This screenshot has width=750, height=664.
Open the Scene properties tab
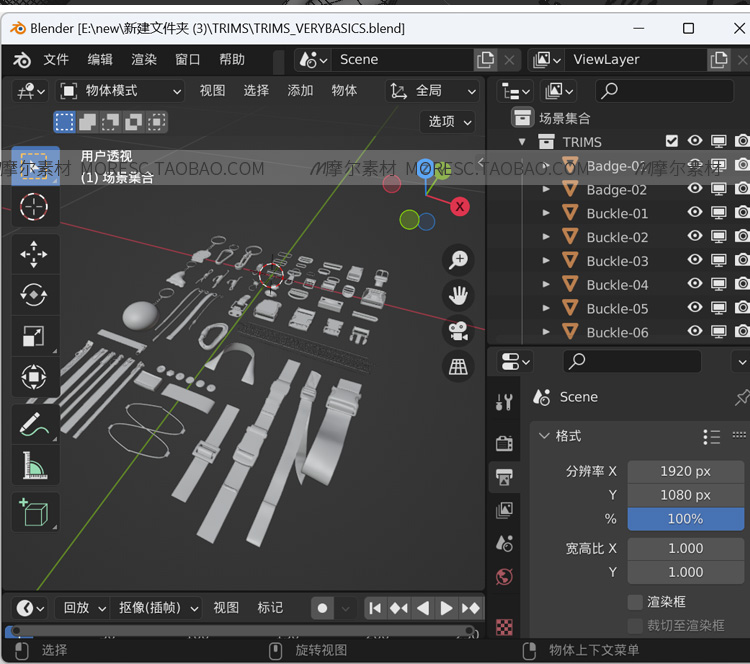point(504,544)
